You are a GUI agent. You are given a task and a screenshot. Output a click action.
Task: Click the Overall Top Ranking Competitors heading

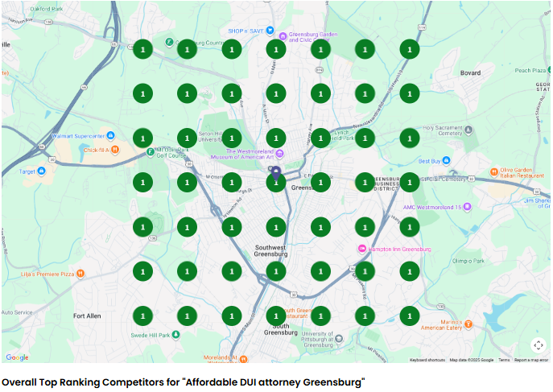[184, 382]
